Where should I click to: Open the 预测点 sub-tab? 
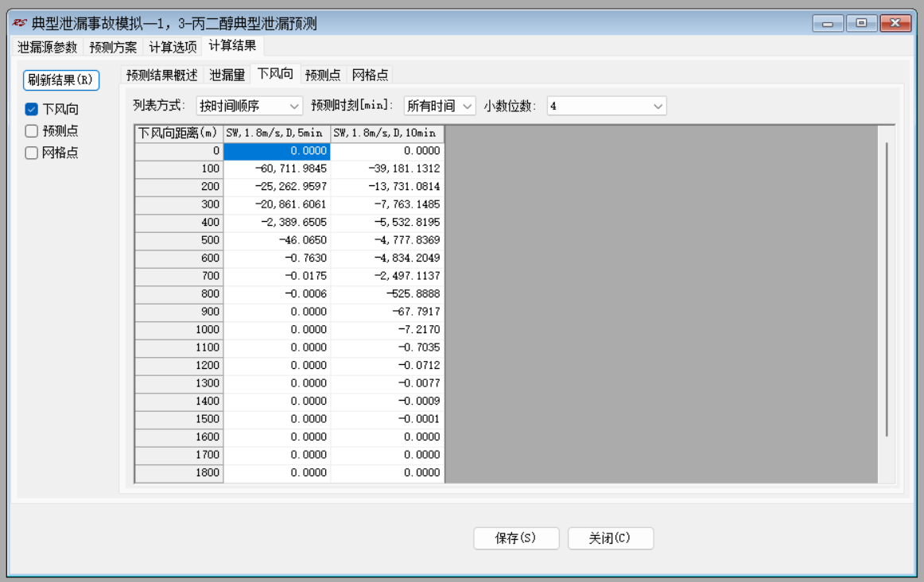[323, 76]
